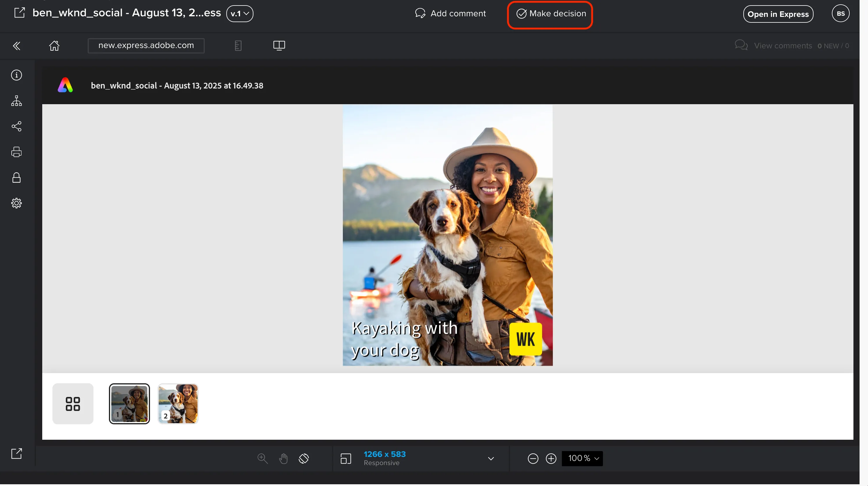Select the zoom magnifier tool
The width and height of the screenshot is (868, 486).
[x=262, y=458]
